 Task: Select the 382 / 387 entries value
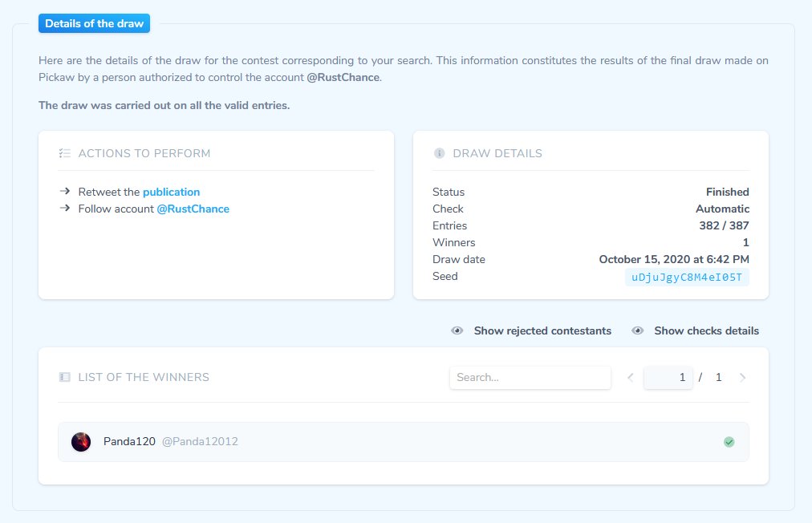[x=724, y=225]
